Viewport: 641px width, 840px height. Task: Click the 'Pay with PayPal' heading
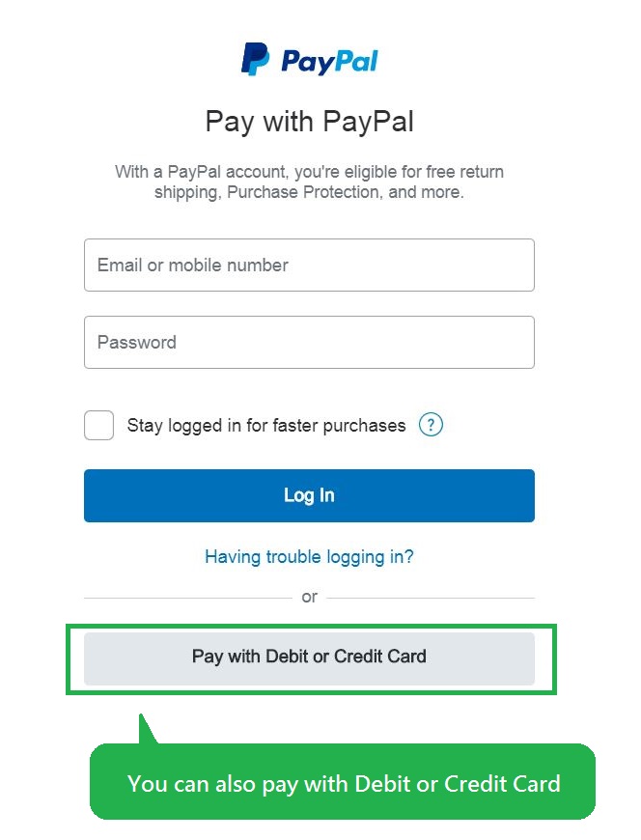pyautogui.click(x=309, y=122)
